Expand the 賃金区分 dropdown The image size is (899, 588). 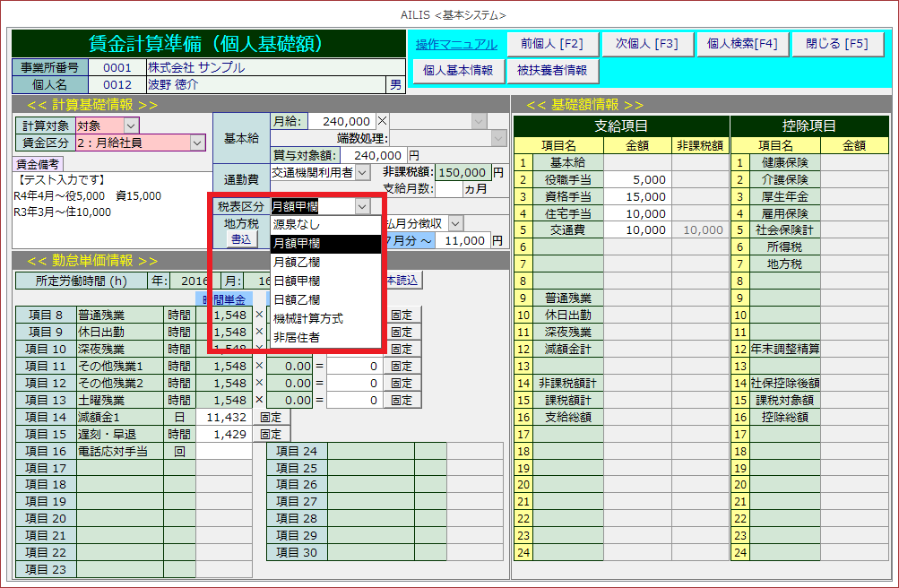pyautogui.click(x=197, y=143)
